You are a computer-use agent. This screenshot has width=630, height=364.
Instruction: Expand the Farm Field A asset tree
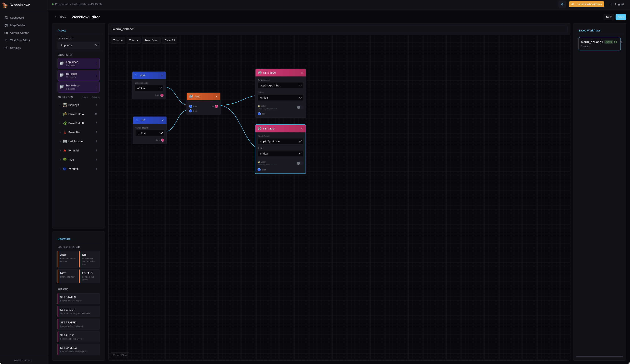(60, 114)
